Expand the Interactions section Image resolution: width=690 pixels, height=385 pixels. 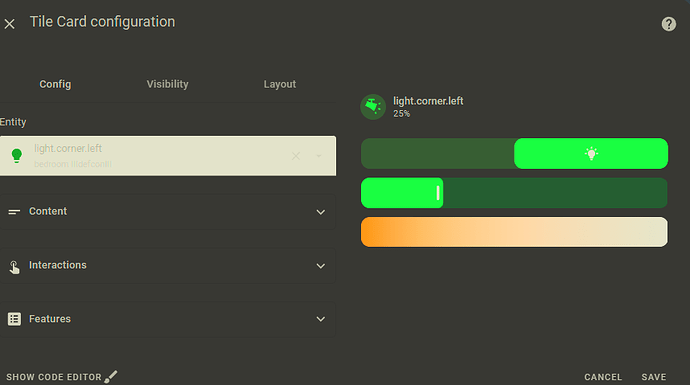[168, 265]
